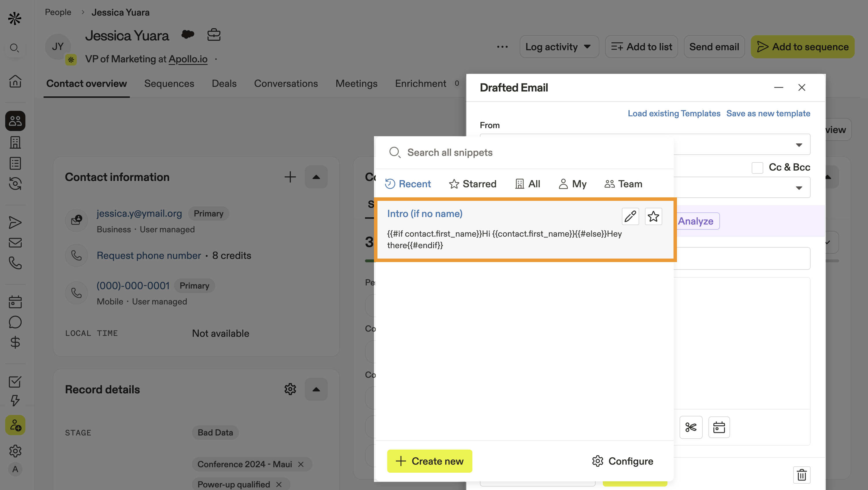Screen dimensions: 868x490
Task: Click the Configure gear button
Action: pos(622,461)
